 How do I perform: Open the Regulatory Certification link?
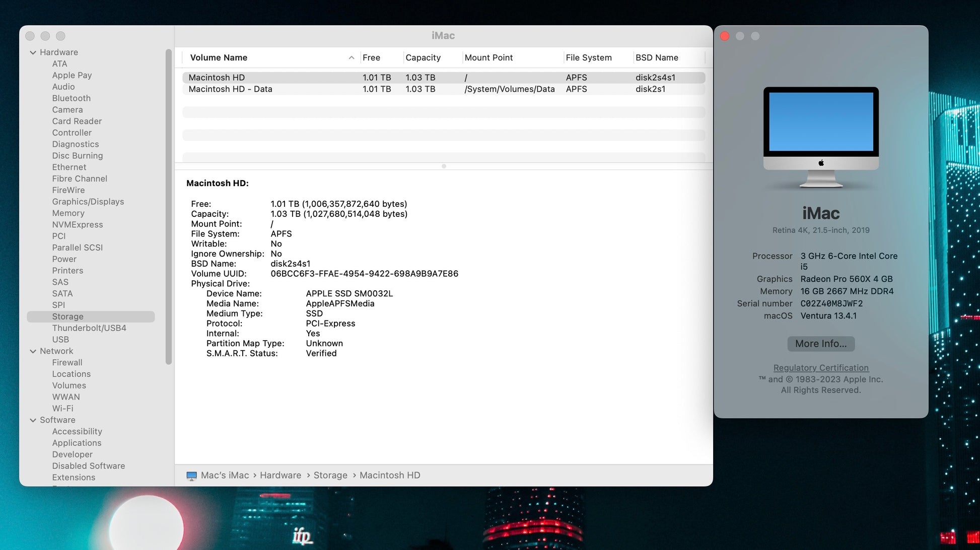(820, 368)
